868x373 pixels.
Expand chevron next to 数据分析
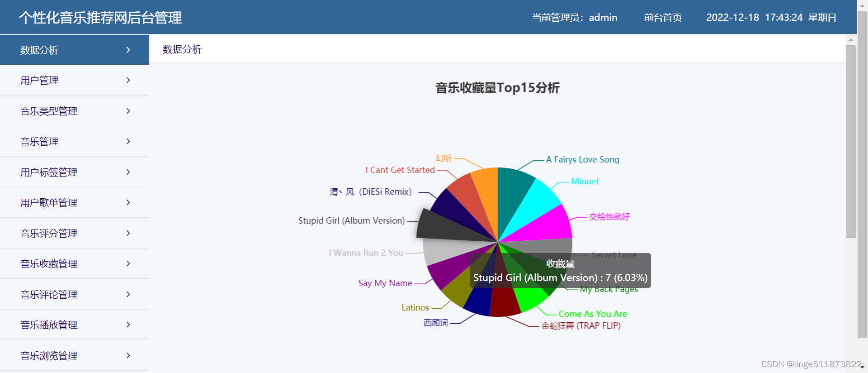(x=128, y=50)
